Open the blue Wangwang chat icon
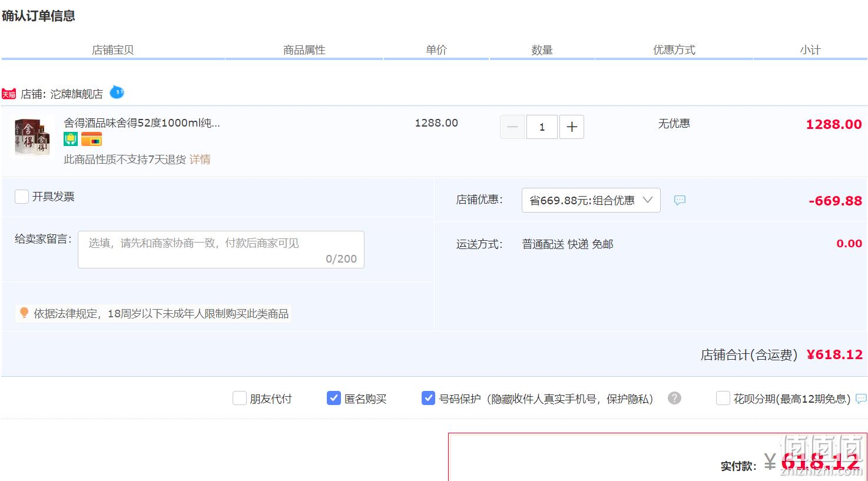868x481 pixels. pos(117,92)
